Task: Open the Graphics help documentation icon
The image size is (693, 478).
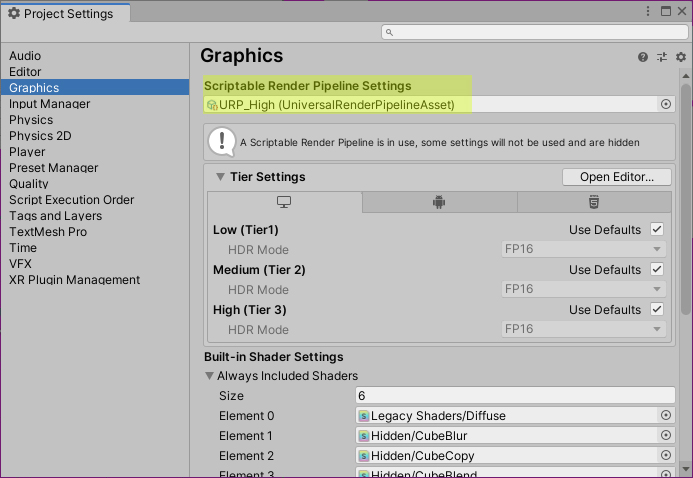Action: coord(643,58)
